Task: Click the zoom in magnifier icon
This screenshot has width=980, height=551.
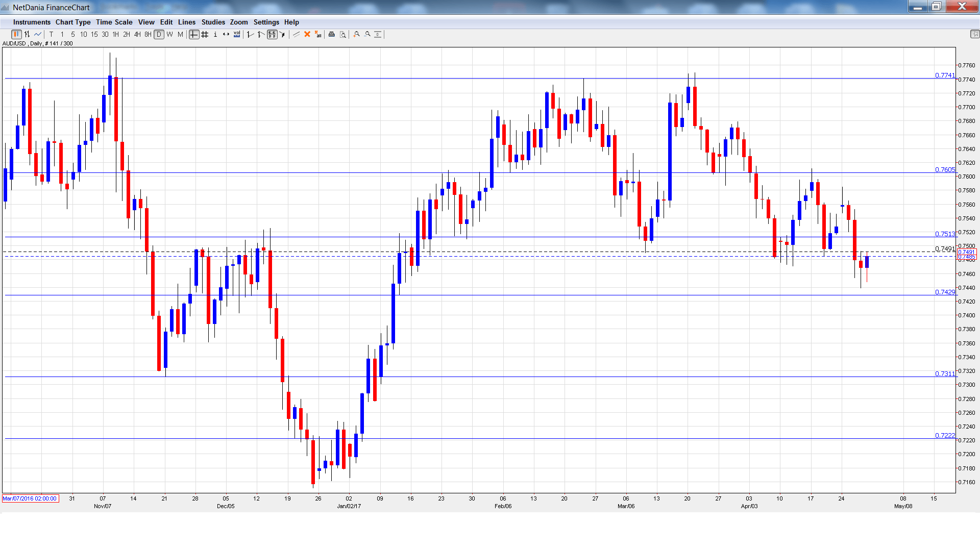Action: 357,34
